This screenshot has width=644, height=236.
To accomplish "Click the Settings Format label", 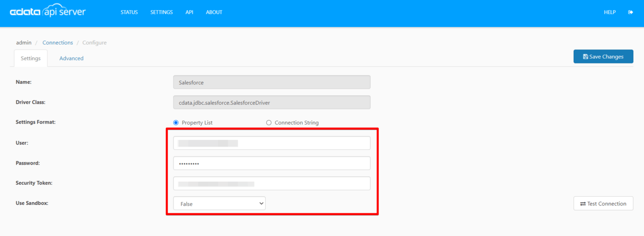I will (x=36, y=122).
